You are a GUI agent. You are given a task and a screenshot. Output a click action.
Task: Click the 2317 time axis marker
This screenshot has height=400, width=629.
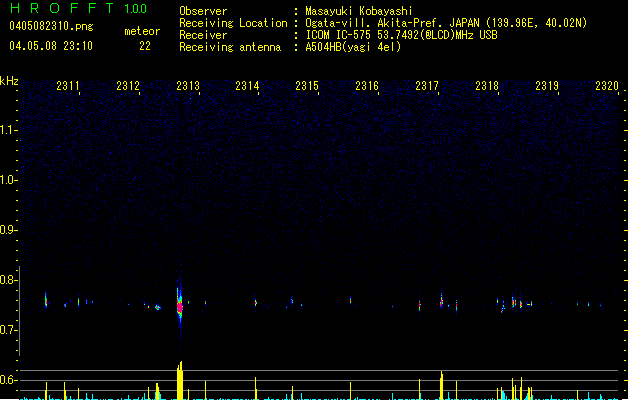coord(427,86)
